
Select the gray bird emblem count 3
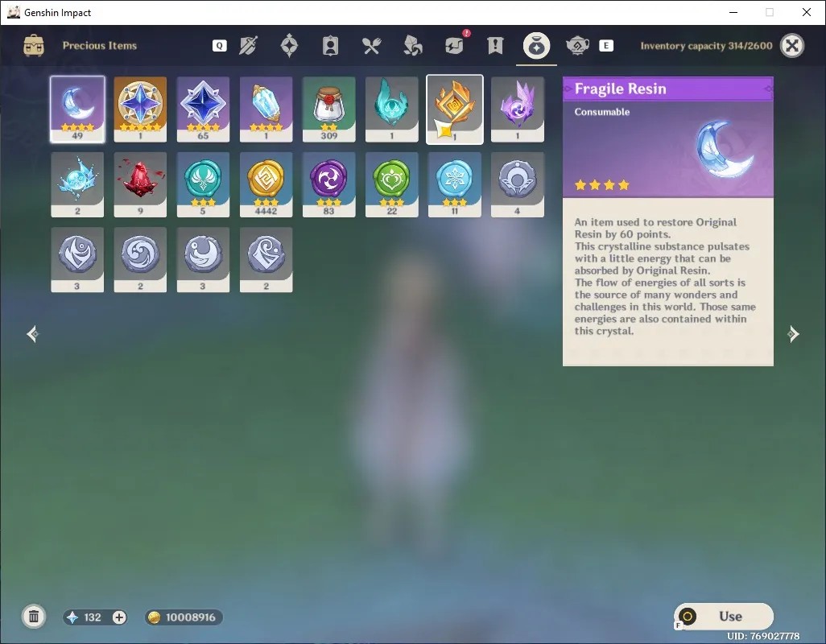coord(203,259)
